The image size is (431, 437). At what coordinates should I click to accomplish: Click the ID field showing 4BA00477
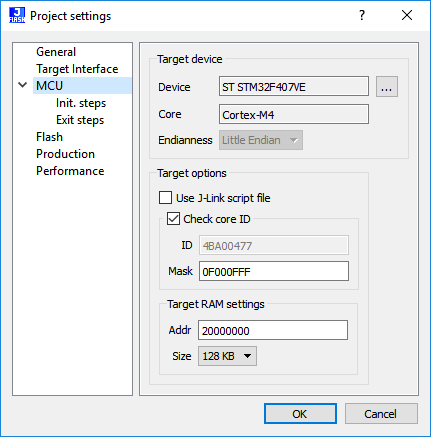click(274, 245)
